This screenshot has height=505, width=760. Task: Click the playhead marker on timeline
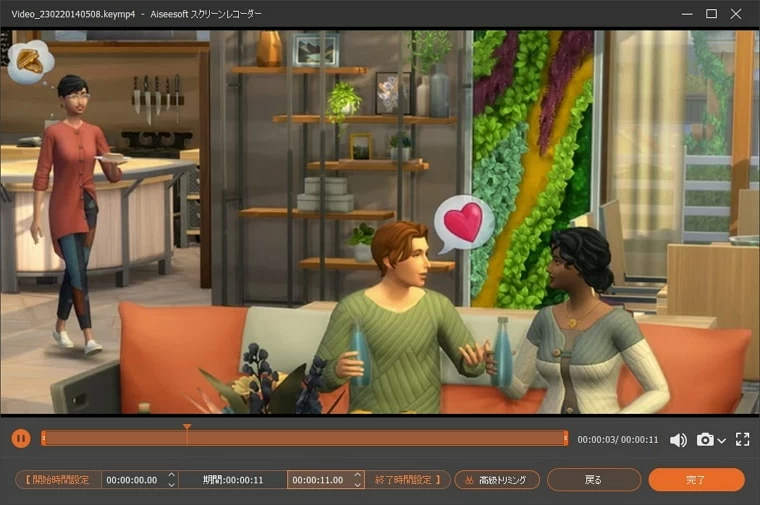point(186,429)
